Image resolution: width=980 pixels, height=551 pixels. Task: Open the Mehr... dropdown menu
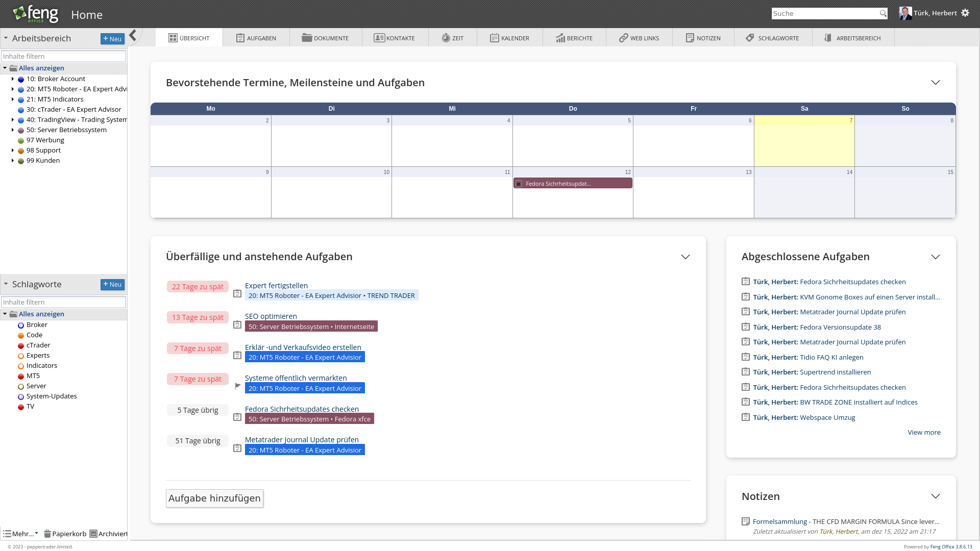[x=21, y=534]
